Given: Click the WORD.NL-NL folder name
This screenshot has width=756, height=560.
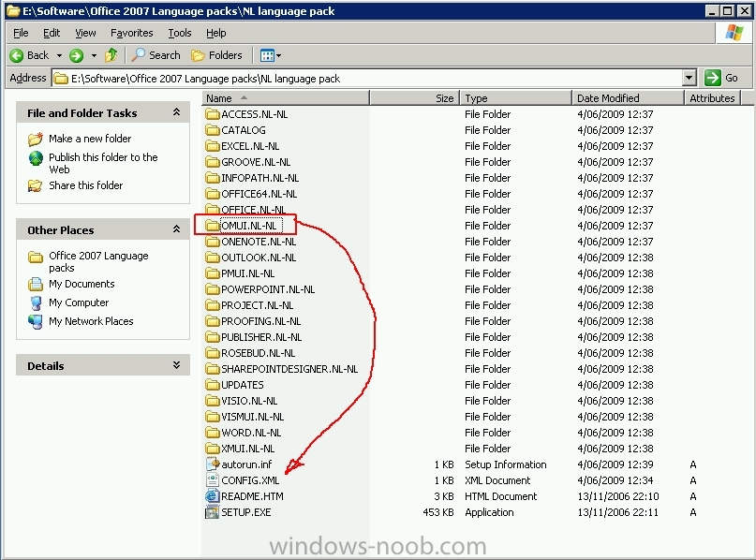Looking at the screenshot, I should tap(251, 433).
